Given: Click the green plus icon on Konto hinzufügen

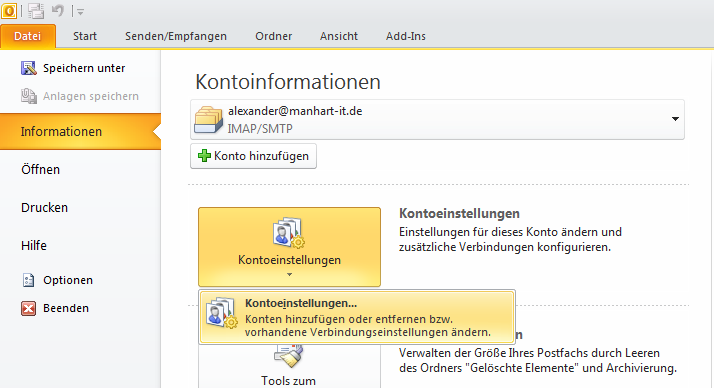Looking at the screenshot, I should click(x=204, y=156).
